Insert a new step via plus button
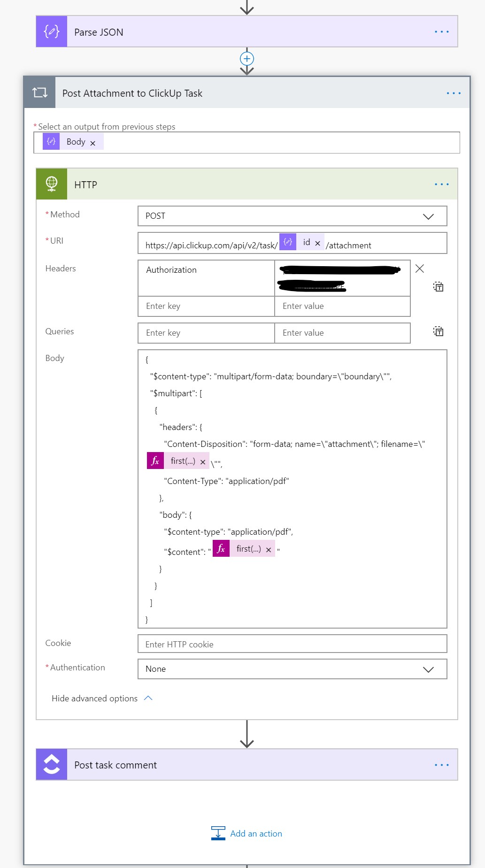 point(247,59)
